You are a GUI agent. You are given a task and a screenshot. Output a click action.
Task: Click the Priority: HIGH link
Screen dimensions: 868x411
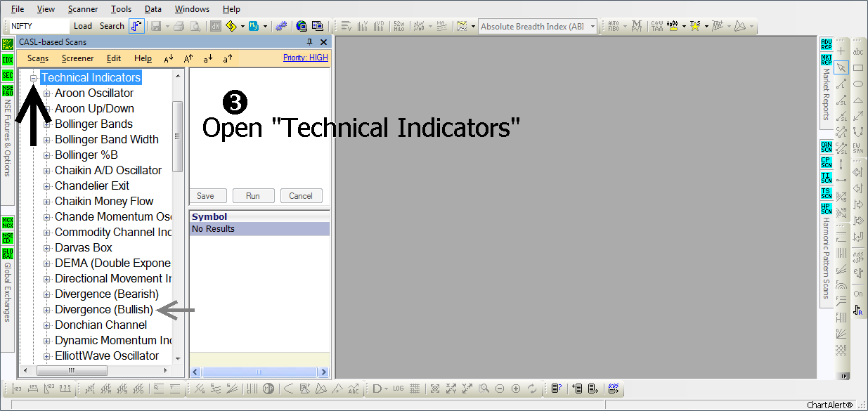[306, 58]
